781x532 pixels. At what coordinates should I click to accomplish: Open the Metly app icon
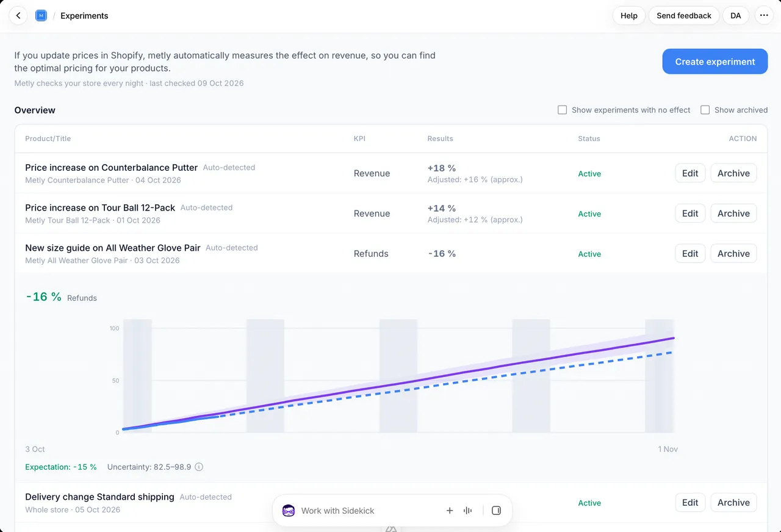pyautogui.click(x=41, y=16)
